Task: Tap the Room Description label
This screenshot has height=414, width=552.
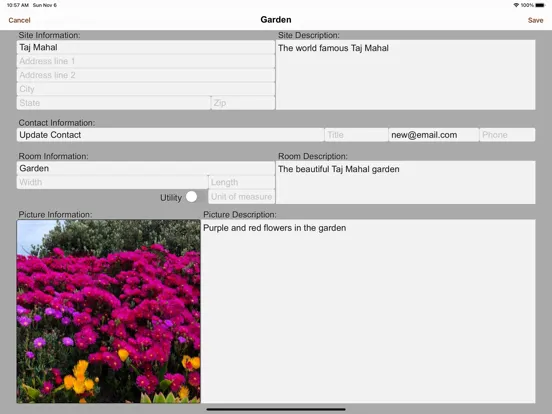Action: (x=313, y=156)
